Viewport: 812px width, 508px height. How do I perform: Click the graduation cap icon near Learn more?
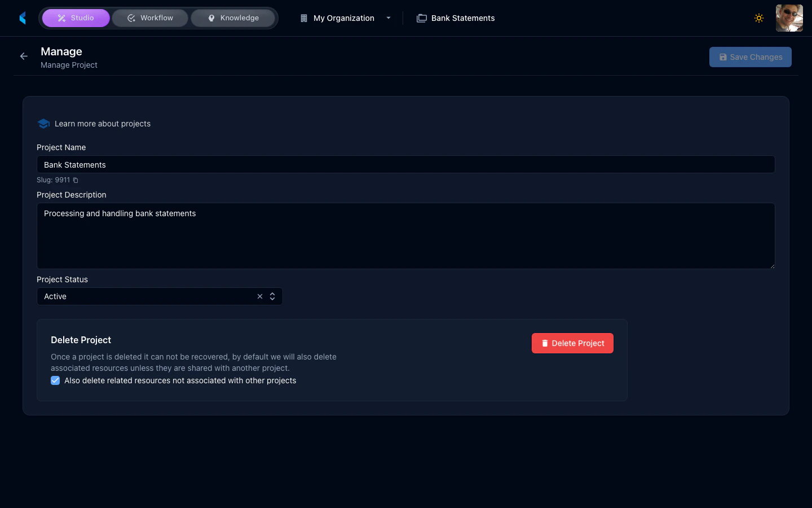pos(43,123)
